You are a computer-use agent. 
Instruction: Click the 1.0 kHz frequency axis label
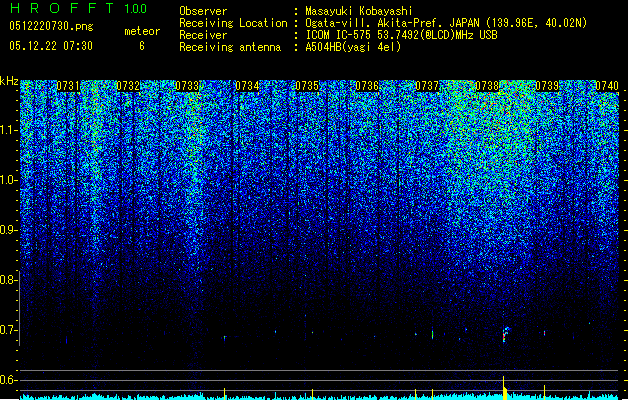(8, 180)
